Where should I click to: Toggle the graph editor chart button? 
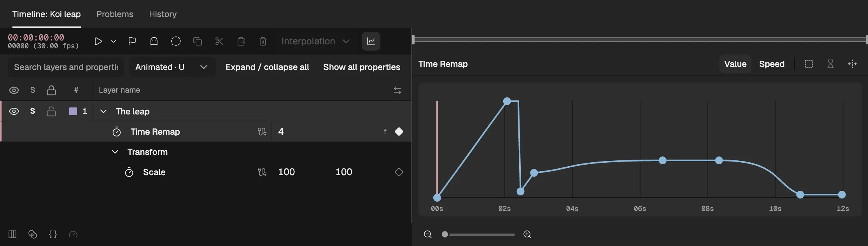tap(371, 41)
